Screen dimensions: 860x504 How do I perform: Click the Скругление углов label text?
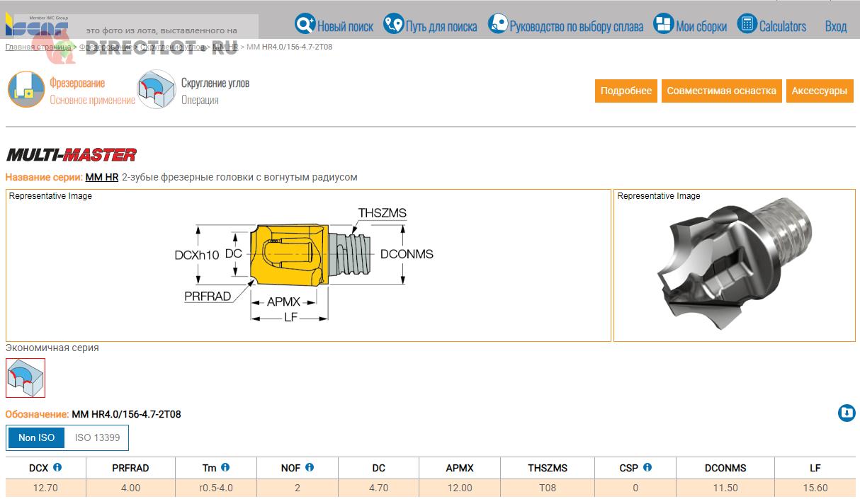tap(215, 83)
